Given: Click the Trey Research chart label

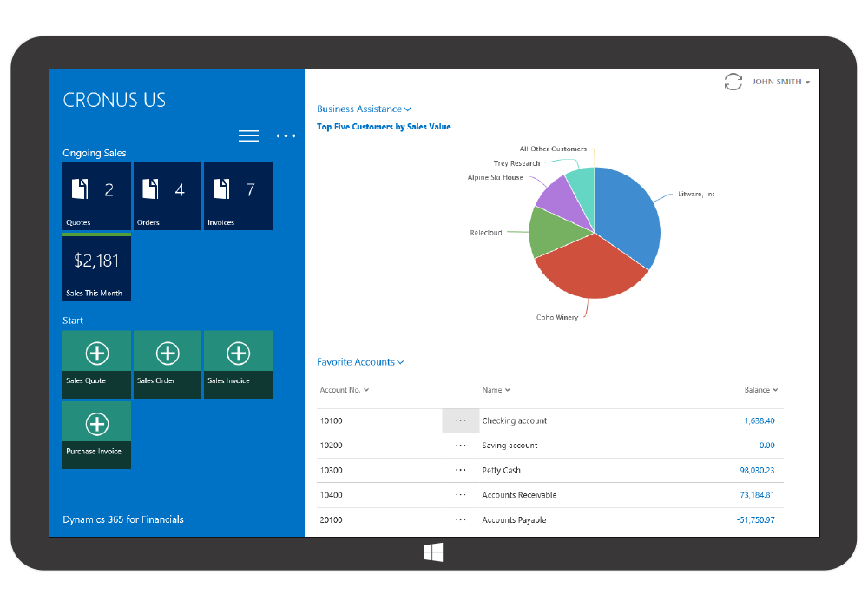Looking at the screenshot, I should [516, 163].
